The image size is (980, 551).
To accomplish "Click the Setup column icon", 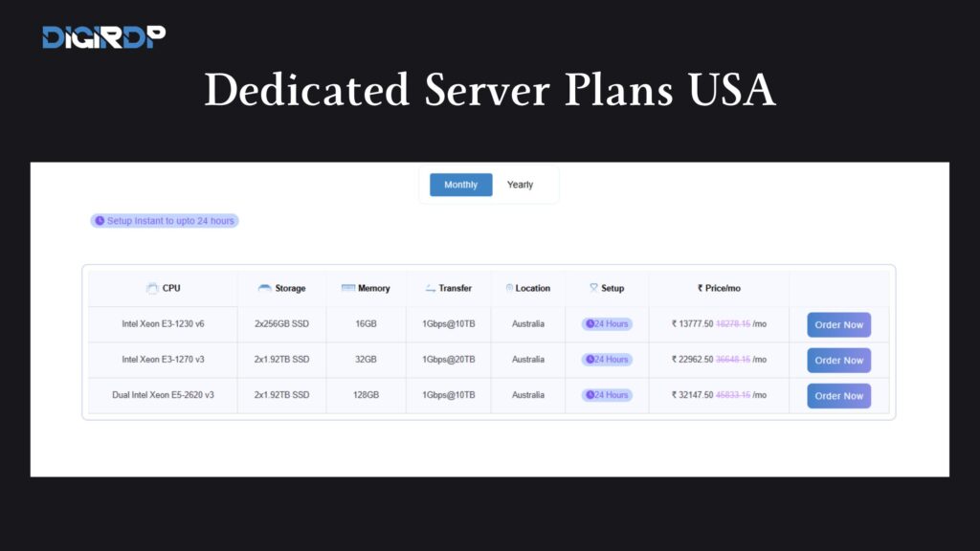I will pos(593,288).
